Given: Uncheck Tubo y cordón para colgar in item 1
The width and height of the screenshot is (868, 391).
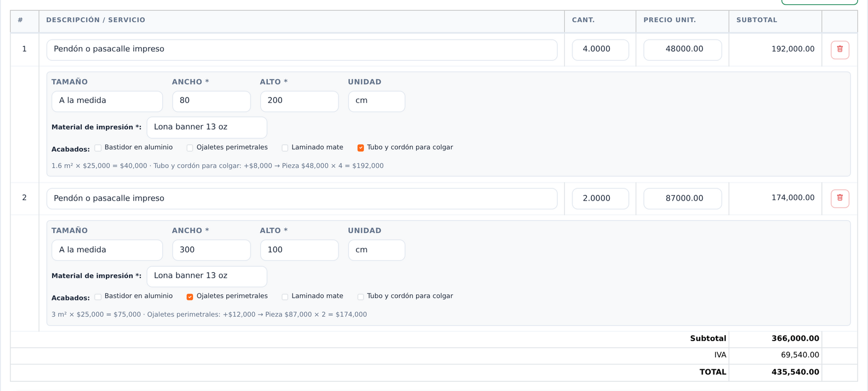Looking at the screenshot, I should pyautogui.click(x=361, y=148).
